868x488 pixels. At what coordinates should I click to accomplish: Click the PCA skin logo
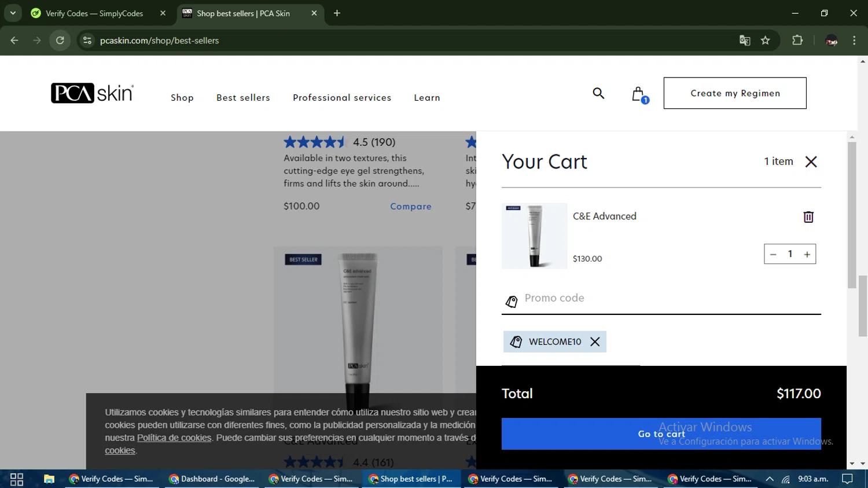tap(92, 93)
